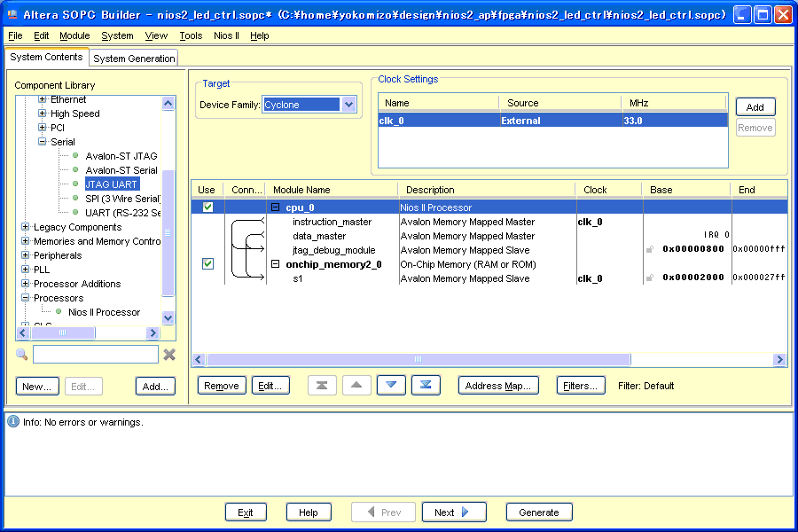Viewport: 798px width, 532px height.
Task: Expand the Processor Additions category
Action: pyautogui.click(x=25, y=284)
